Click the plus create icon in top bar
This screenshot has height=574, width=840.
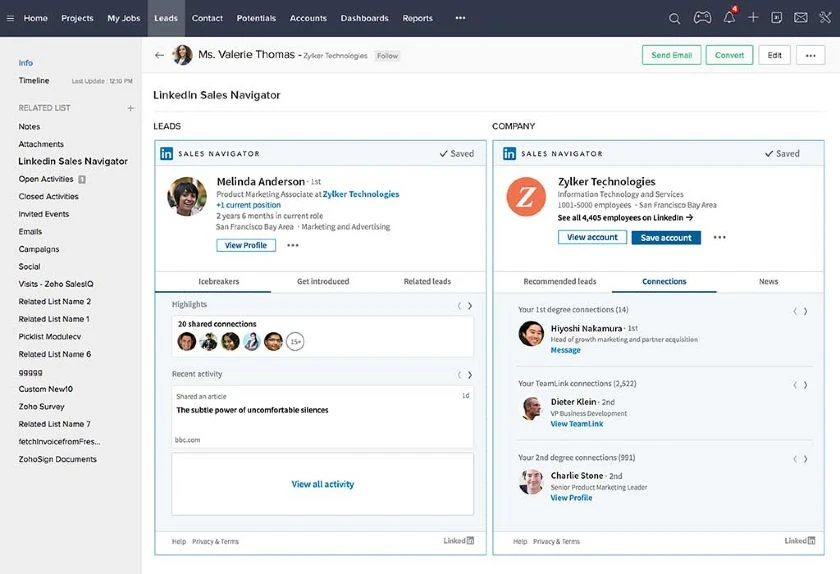753,18
